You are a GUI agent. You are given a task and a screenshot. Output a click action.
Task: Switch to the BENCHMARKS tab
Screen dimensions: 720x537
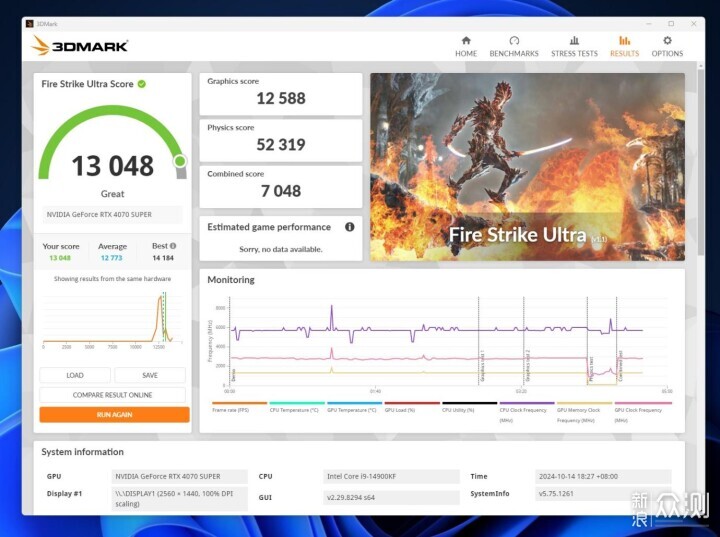point(514,46)
